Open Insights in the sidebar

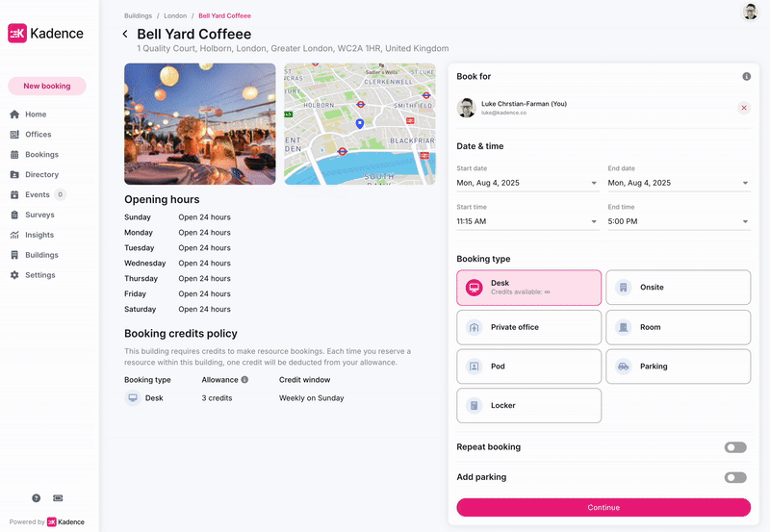[39, 235]
